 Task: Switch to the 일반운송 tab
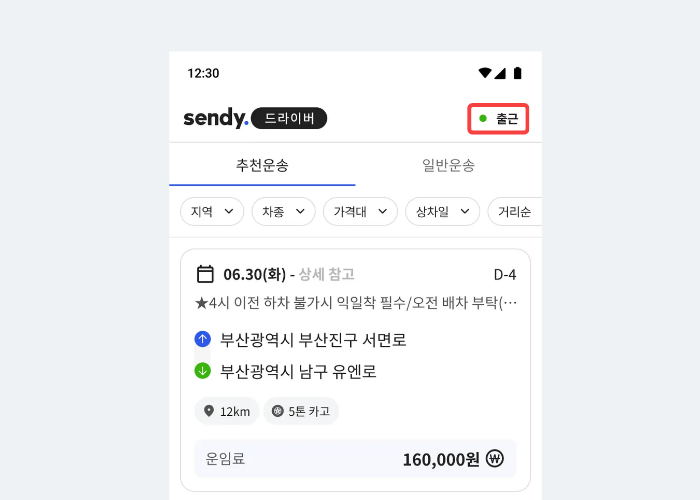point(448,165)
